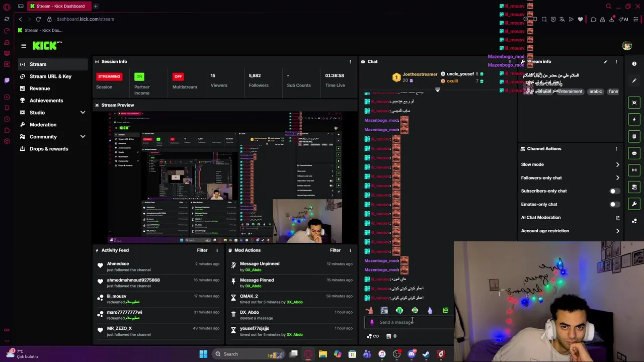Viewport: 644px width, 362px height.
Task: Expand the Community sidebar section
Action: (83, 137)
